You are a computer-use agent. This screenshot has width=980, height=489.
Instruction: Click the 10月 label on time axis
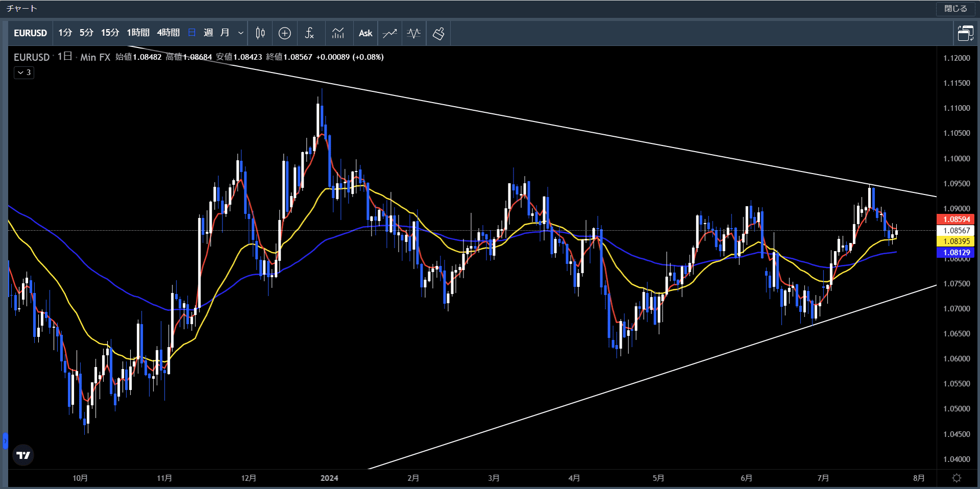click(80, 478)
